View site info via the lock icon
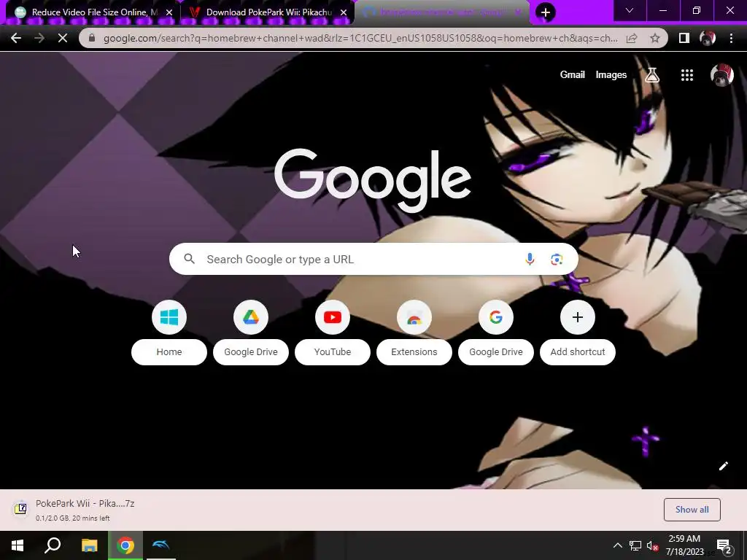The image size is (747, 560). click(92, 38)
